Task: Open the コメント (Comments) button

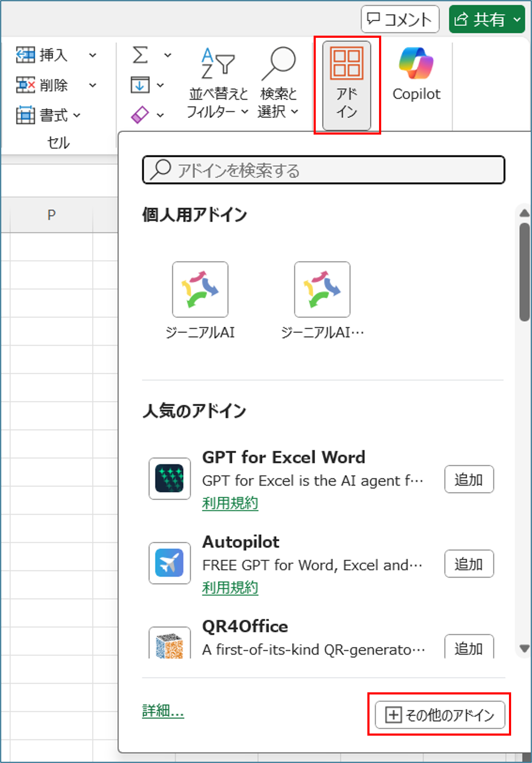Action: (400, 19)
